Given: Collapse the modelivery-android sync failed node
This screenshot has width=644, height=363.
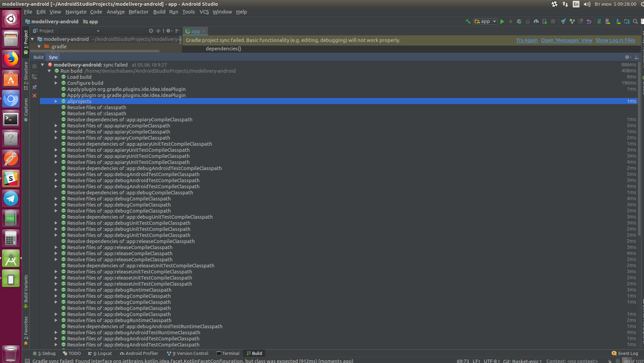Looking at the screenshot, I should click(x=43, y=65).
